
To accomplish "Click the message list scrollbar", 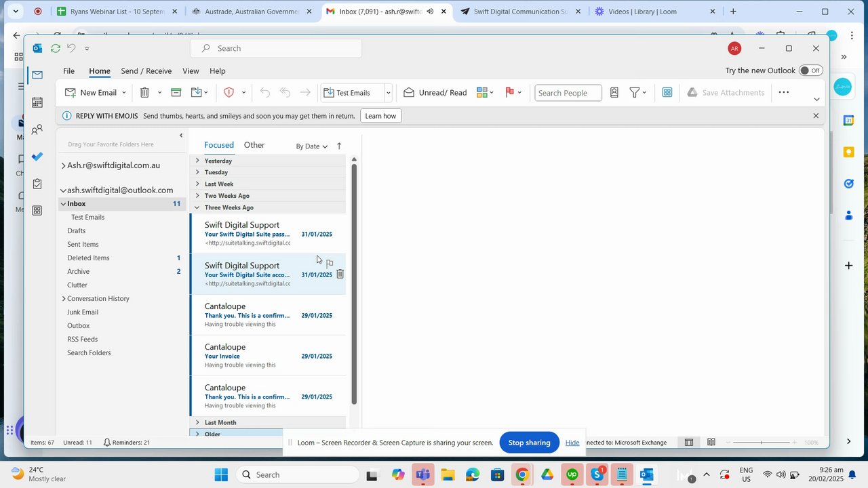I will [x=354, y=285].
